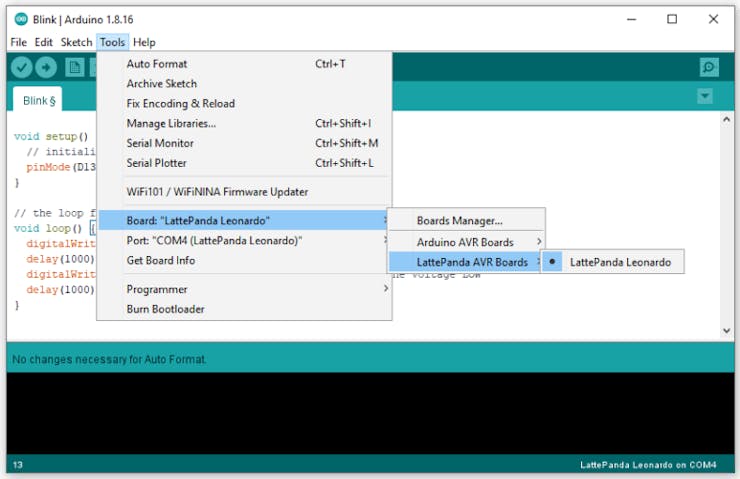Expand the Programmer submenu
Image resolution: width=740 pixels, height=479 pixels.
point(244,289)
